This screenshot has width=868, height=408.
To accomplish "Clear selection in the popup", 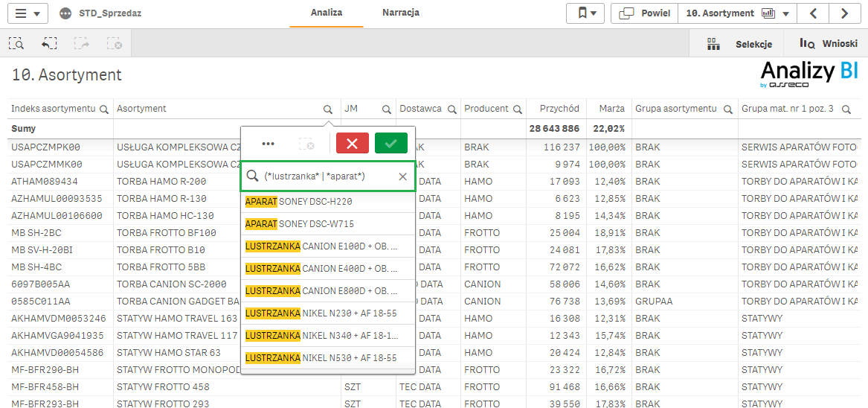I will click(x=306, y=144).
